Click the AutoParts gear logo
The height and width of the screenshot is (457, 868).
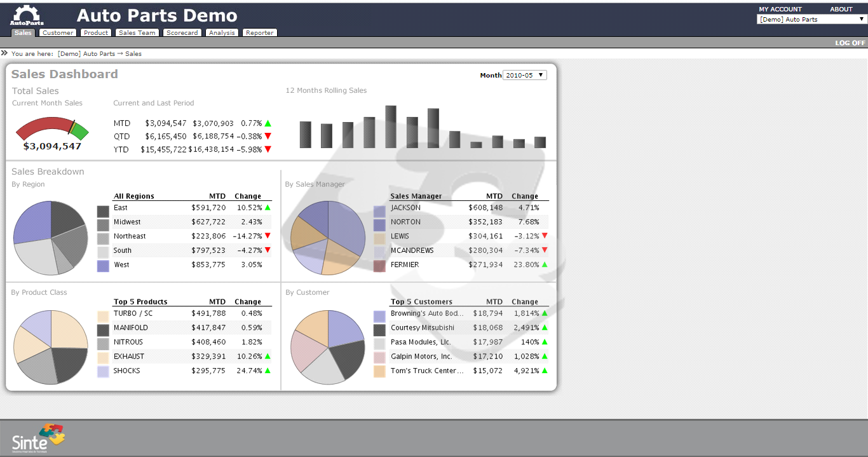pos(27,15)
